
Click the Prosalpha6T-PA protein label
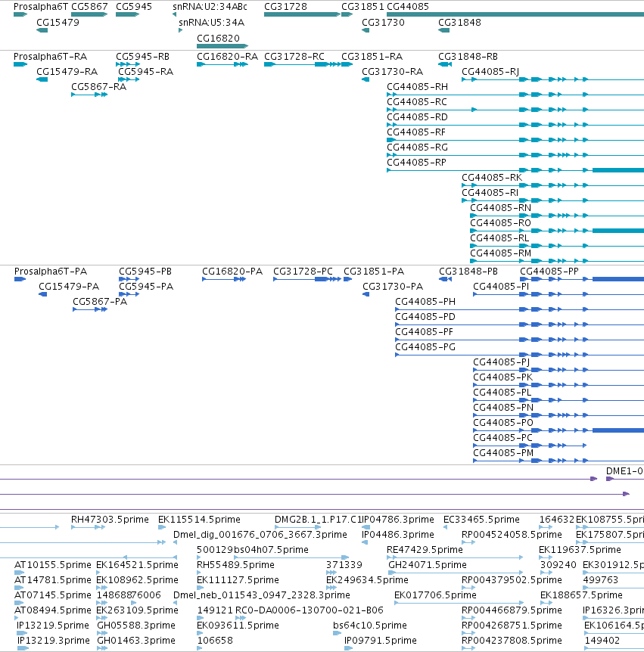51,272
